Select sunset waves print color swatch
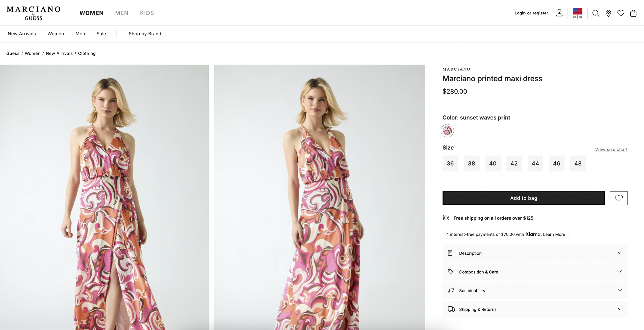Image resolution: width=644 pixels, height=330 pixels. tap(447, 131)
